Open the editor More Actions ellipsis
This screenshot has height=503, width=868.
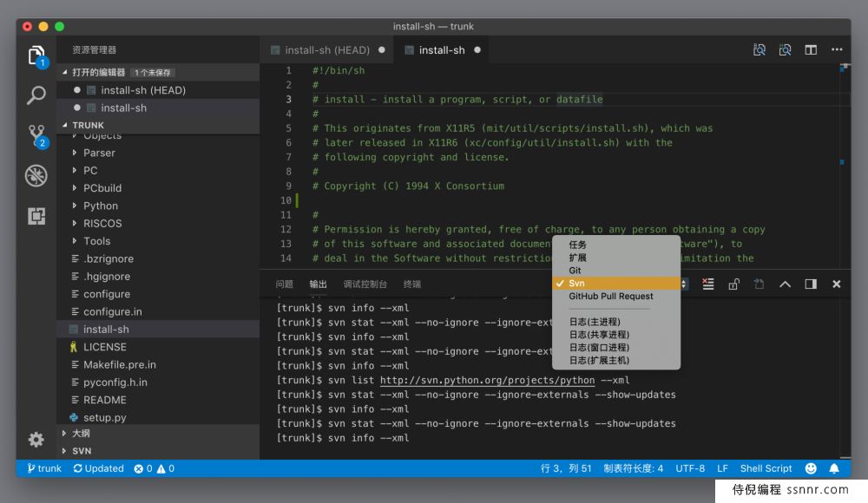(837, 49)
